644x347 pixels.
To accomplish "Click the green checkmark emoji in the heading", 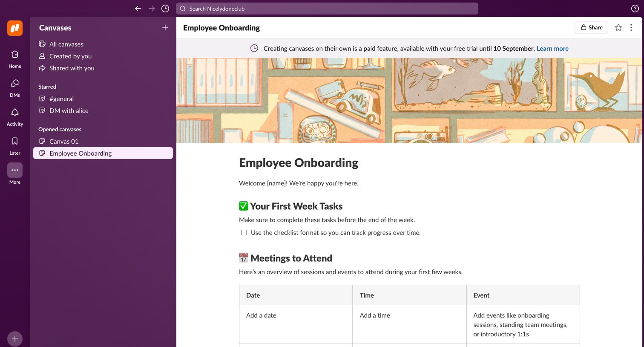I will (x=244, y=206).
